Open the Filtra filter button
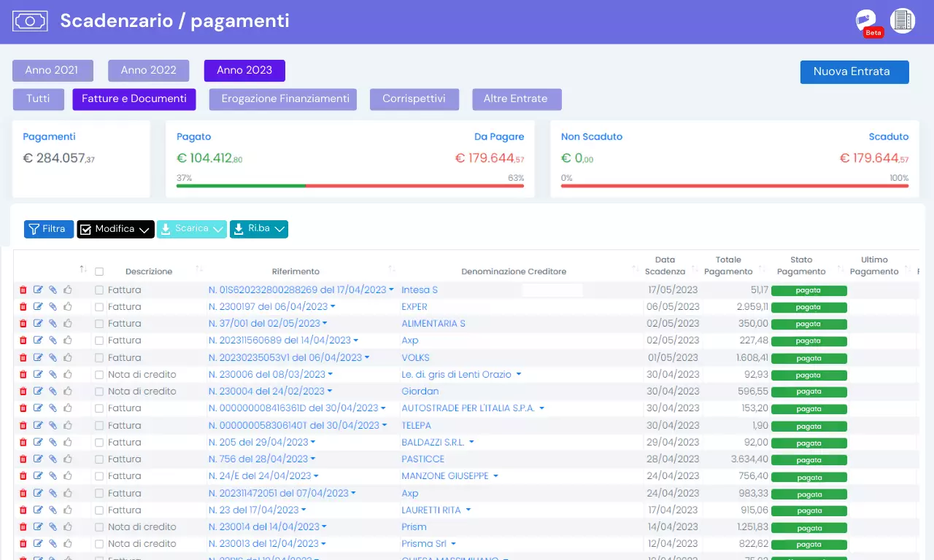Viewport: 934px width, 560px height. click(49, 229)
